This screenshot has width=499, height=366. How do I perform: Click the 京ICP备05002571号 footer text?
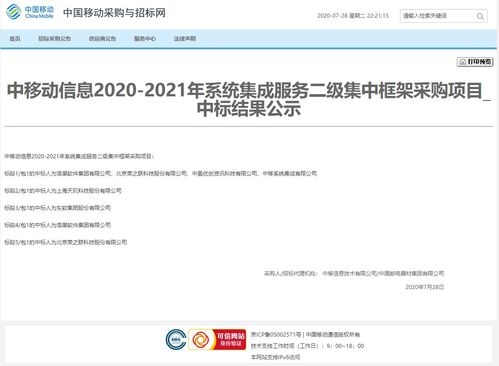coord(276,334)
